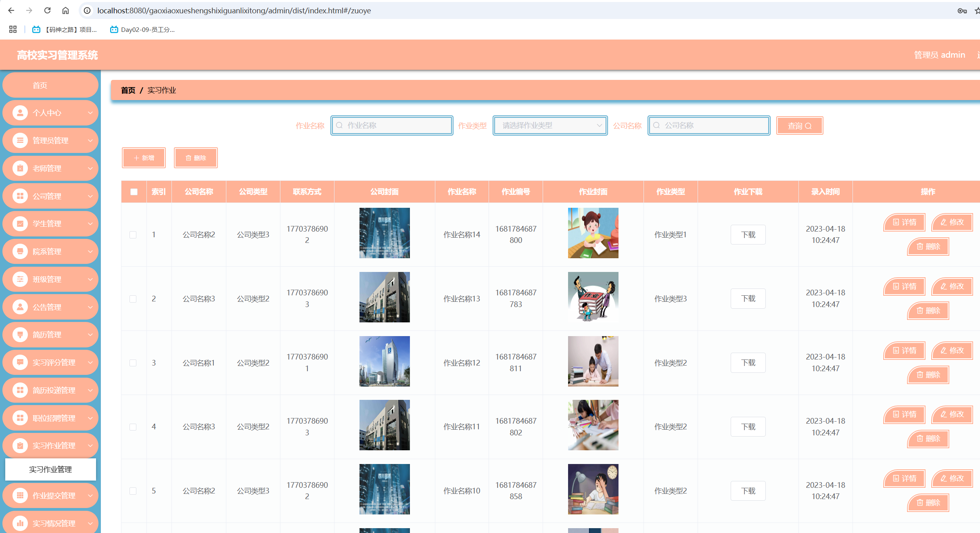Click the 学生管理 sidebar icon
The height and width of the screenshot is (533, 980).
click(20, 224)
